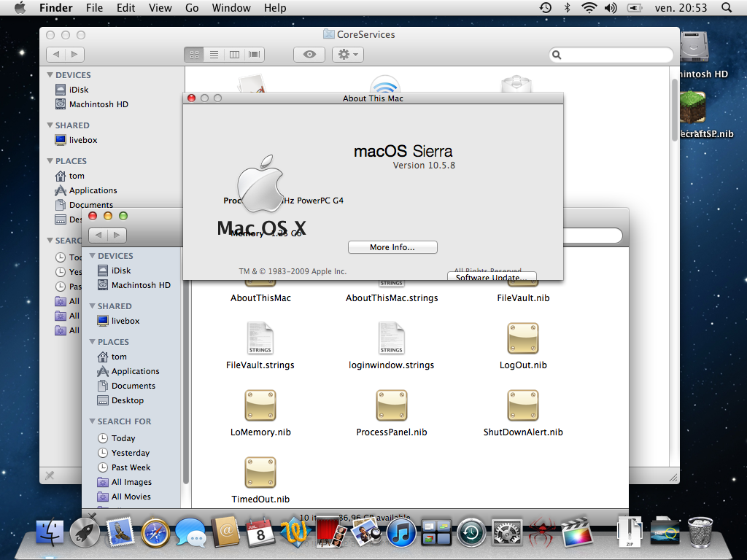
Task: Open the View menu
Action: (160, 7)
